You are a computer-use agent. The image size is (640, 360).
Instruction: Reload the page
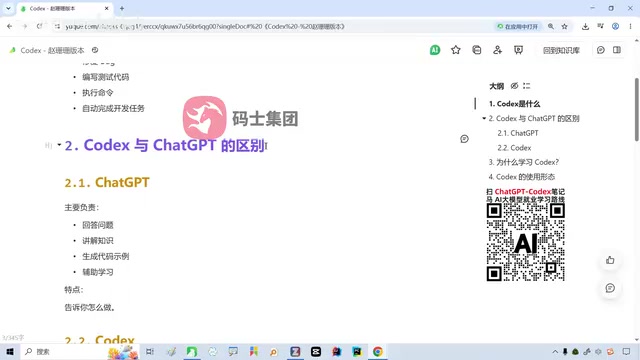coord(39,26)
